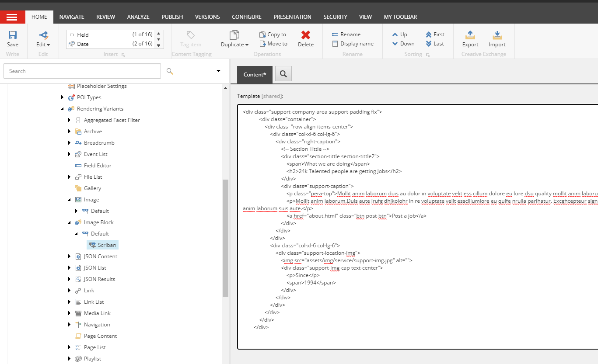This screenshot has height=364, width=598.
Task: Move item Up in sorting
Action: 401,34
